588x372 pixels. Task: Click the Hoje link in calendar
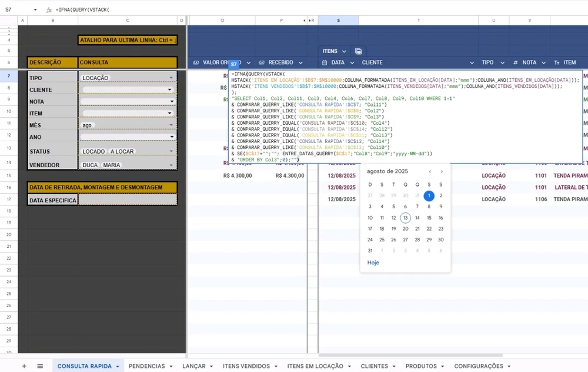coord(373,263)
